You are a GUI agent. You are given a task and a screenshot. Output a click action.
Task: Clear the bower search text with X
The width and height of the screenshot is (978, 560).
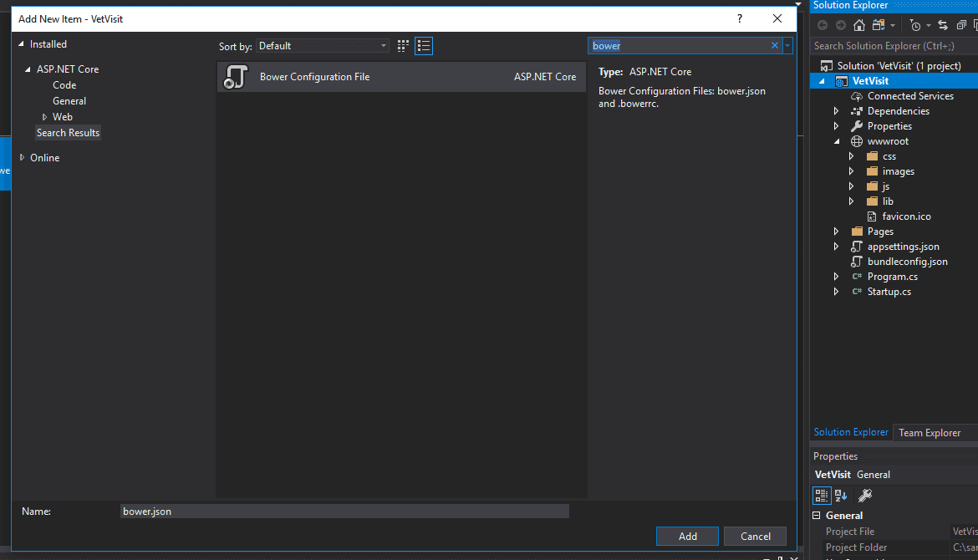pos(775,45)
